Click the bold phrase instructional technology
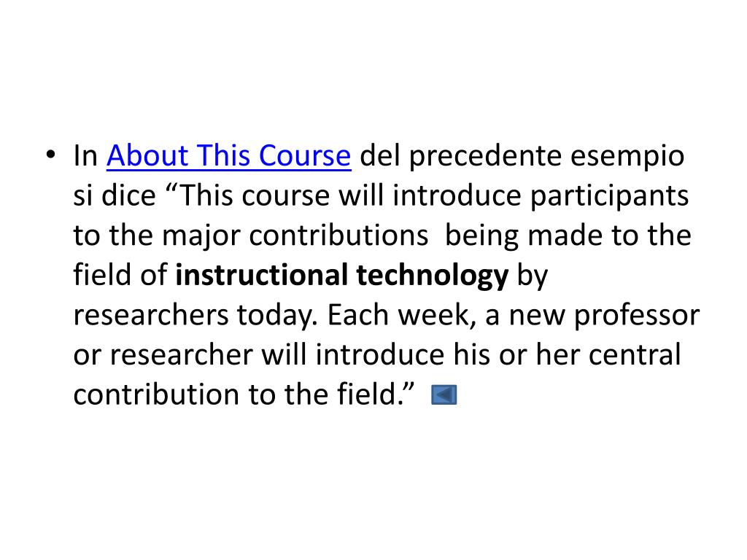The width and height of the screenshot is (747, 560). pos(342,275)
